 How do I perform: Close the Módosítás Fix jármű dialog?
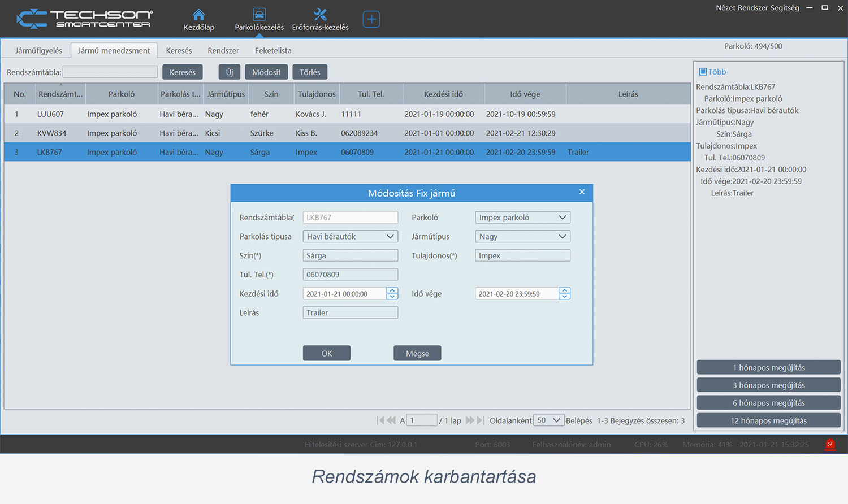(582, 192)
